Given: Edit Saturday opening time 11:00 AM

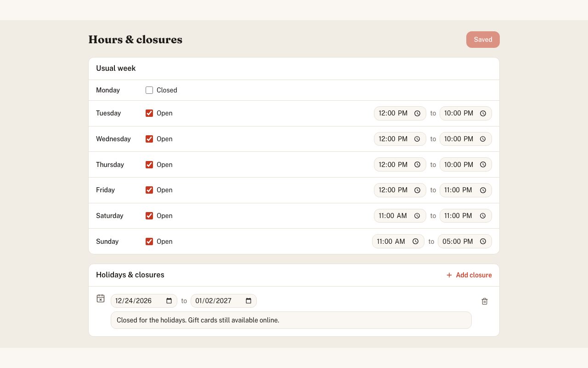Looking at the screenshot, I should (400, 216).
